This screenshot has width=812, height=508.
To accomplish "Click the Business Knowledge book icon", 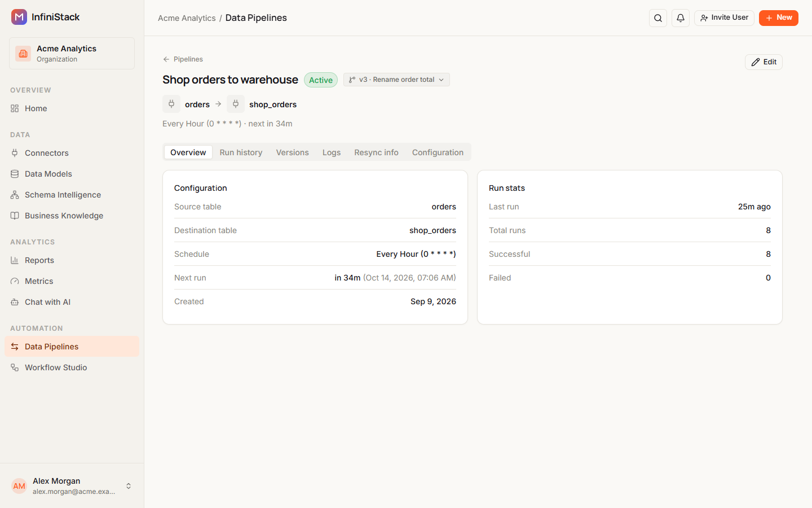I will (x=15, y=216).
